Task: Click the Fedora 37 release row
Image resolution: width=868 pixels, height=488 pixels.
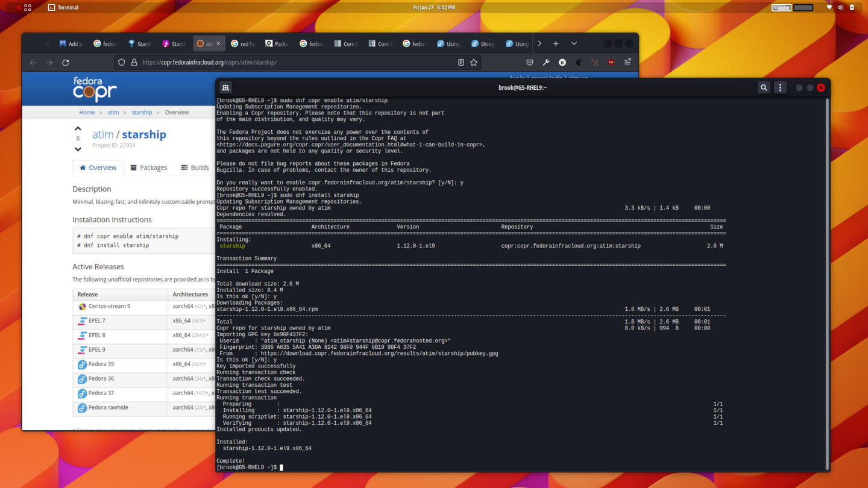Action: (144, 393)
